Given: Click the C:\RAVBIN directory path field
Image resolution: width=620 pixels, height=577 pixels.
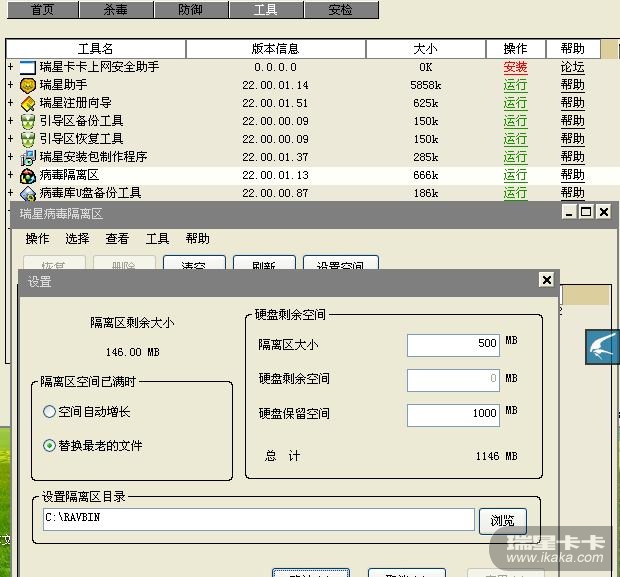Looking at the screenshot, I should pyautogui.click(x=259, y=519).
